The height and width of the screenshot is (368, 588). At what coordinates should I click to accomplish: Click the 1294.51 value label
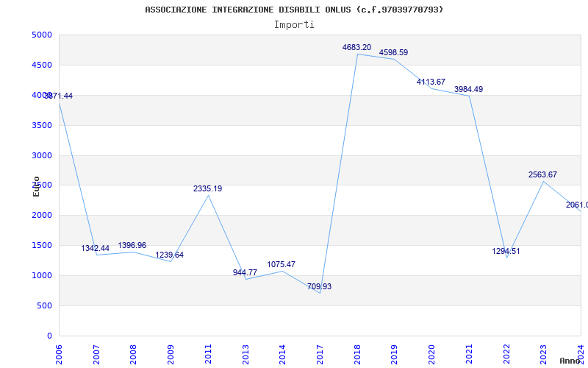coord(506,251)
